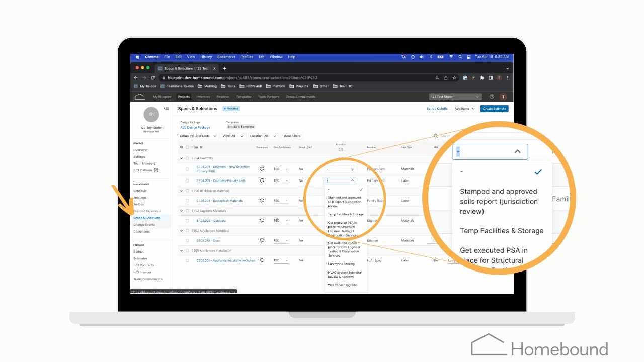Sort by Item column sort icon
This screenshot has height=362, width=644.
point(201,147)
